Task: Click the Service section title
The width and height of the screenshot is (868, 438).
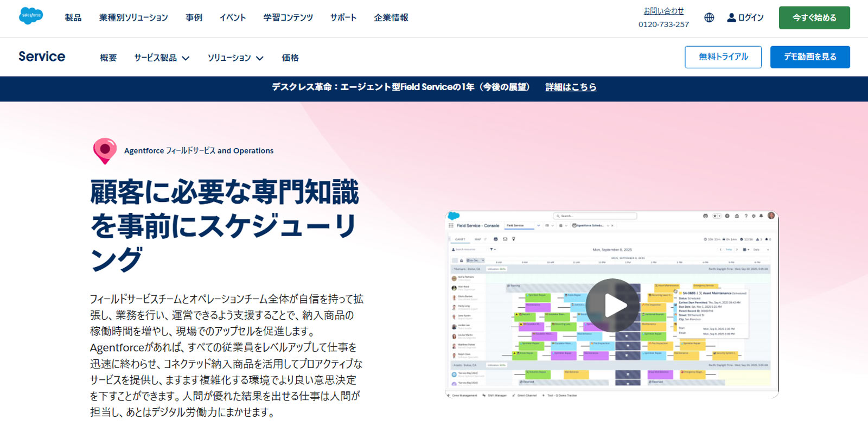Action: click(x=42, y=56)
